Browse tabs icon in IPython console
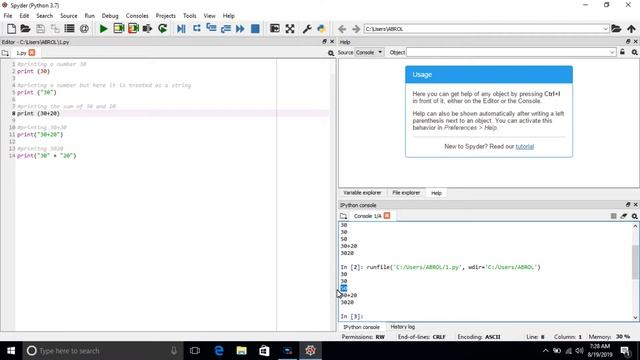 [x=344, y=216]
